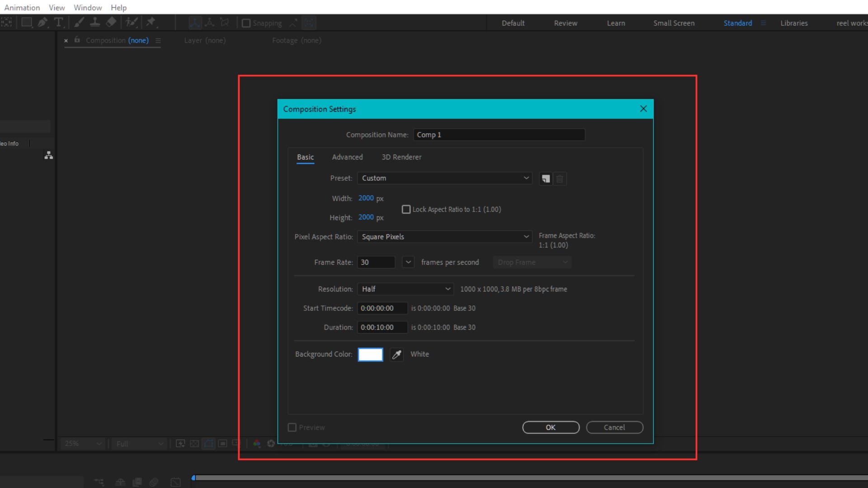Click the white Background Color swatch
868x488 pixels.
coord(370,354)
